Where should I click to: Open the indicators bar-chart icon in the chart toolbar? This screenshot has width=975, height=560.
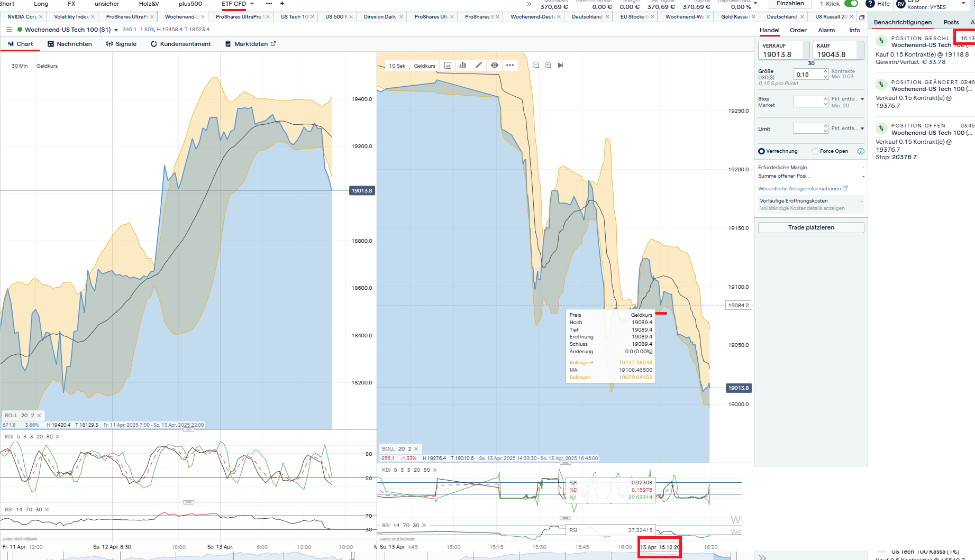pos(463,65)
